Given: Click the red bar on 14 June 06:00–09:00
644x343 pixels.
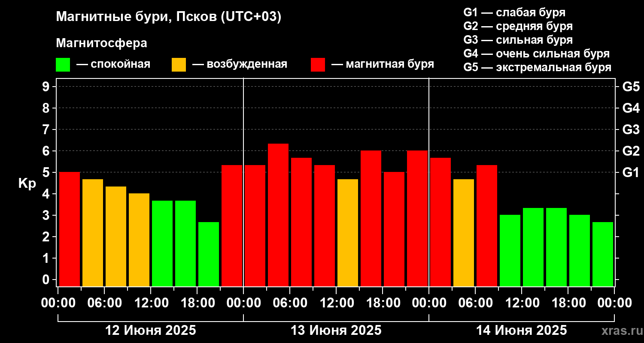Looking at the screenshot, I should click(x=487, y=226).
